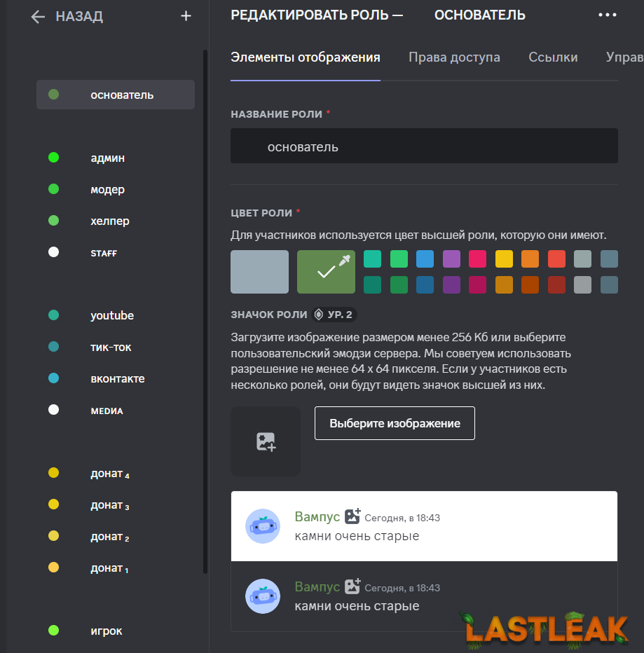The height and width of the screenshot is (653, 644).
Task: Switch to Права доступа tab
Action: (x=454, y=57)
